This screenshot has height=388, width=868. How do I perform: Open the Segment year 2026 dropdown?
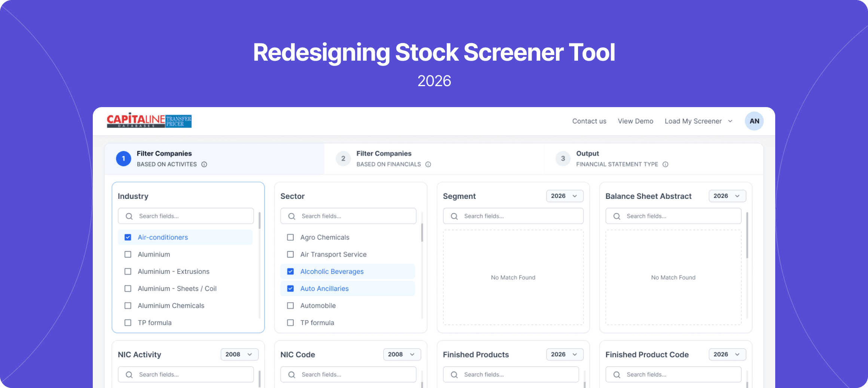tap(565, 196)
